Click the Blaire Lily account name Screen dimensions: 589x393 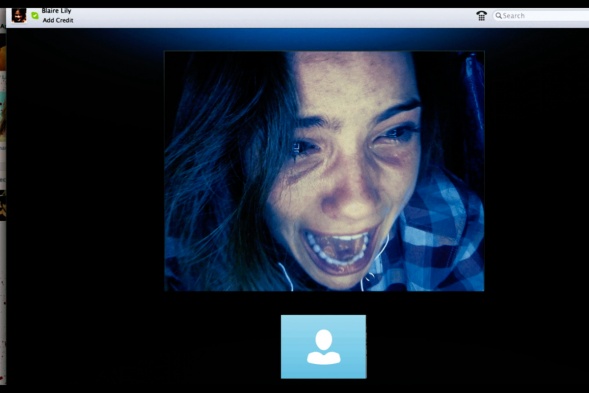57,11
